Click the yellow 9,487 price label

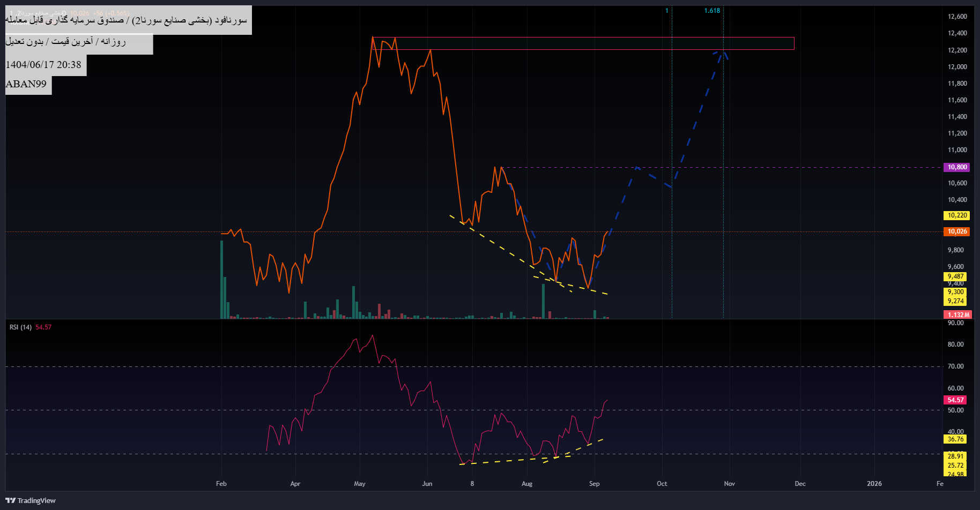click(955, 276)
